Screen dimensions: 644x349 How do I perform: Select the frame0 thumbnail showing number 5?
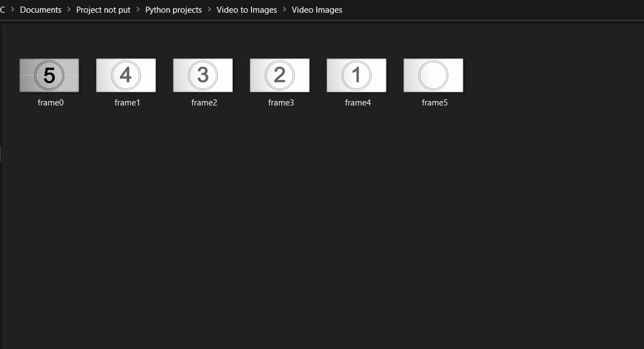tap(49, 76)
